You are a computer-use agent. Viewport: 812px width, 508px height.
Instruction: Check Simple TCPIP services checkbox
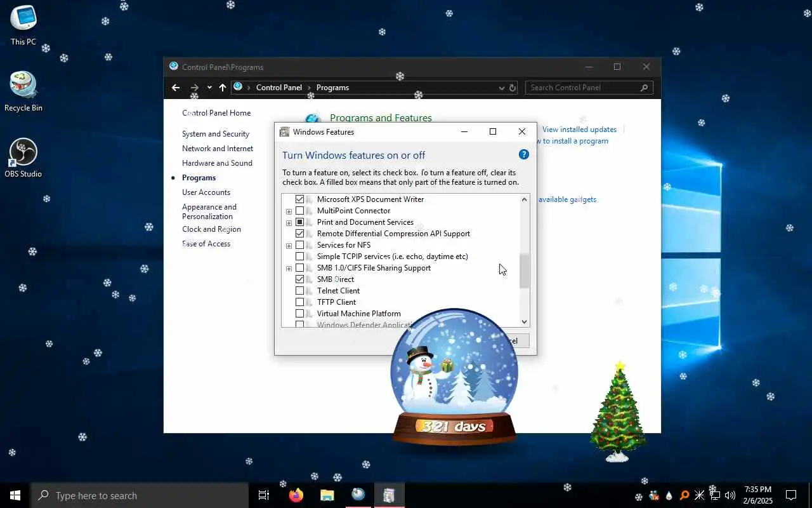point(300,257)
